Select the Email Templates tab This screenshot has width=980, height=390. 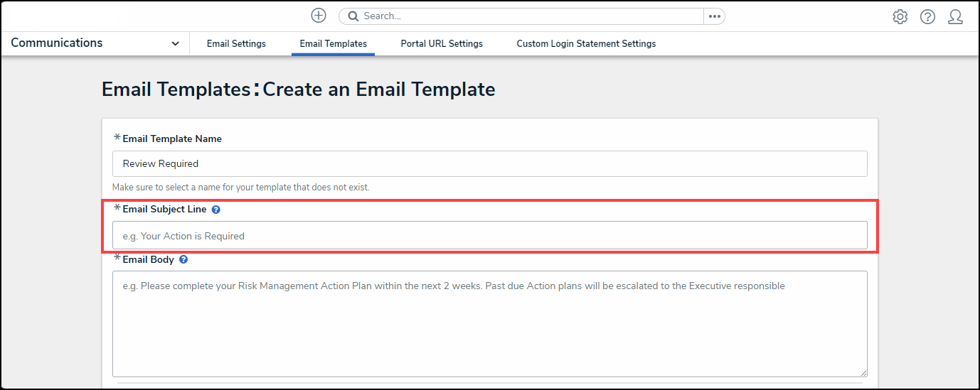pos(333,43)
